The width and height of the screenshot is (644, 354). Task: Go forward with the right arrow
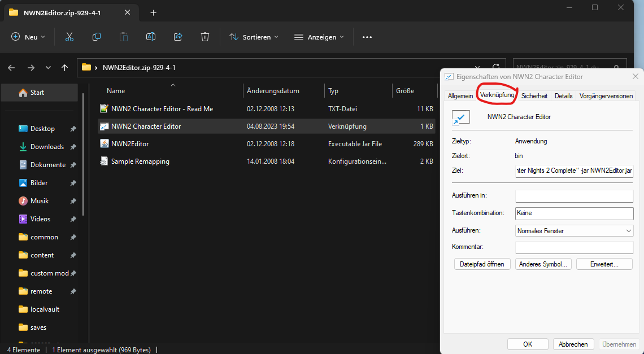[31, 68]
